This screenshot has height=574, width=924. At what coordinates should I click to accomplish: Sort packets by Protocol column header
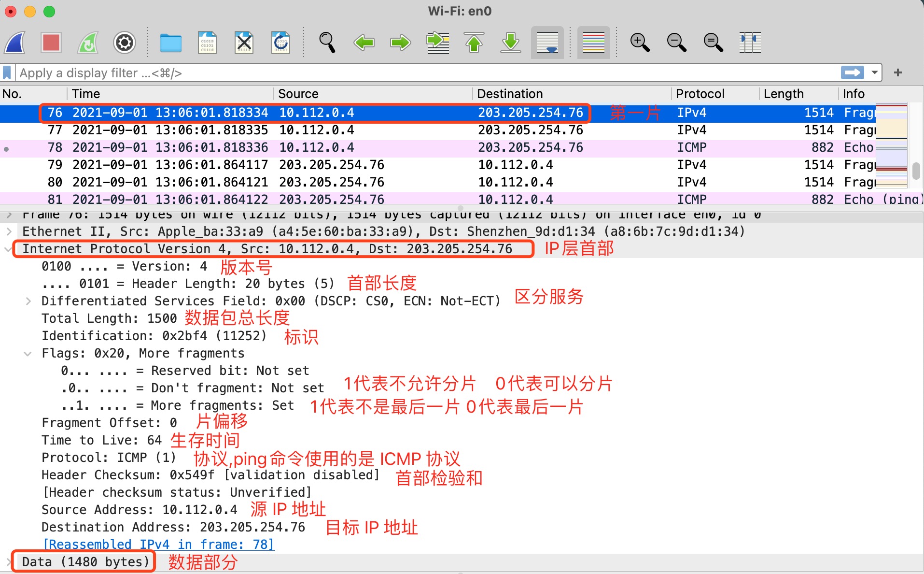pyautogui.click(x=700, y=94)
